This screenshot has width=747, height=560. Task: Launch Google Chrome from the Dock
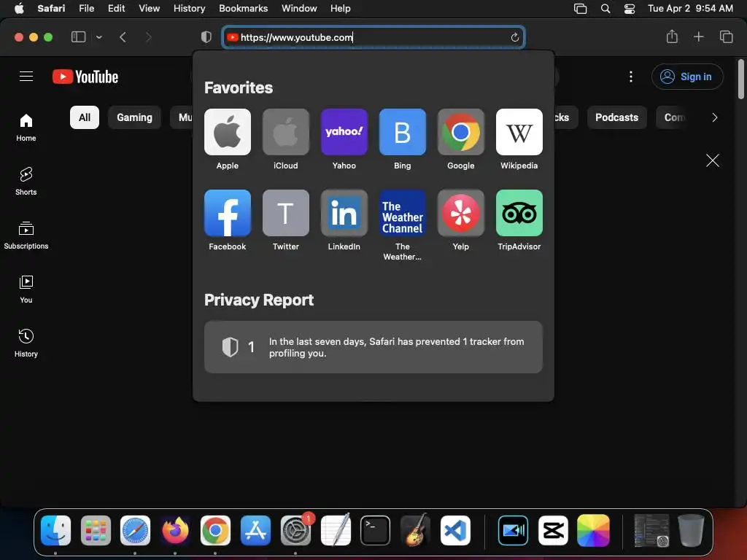215,530
